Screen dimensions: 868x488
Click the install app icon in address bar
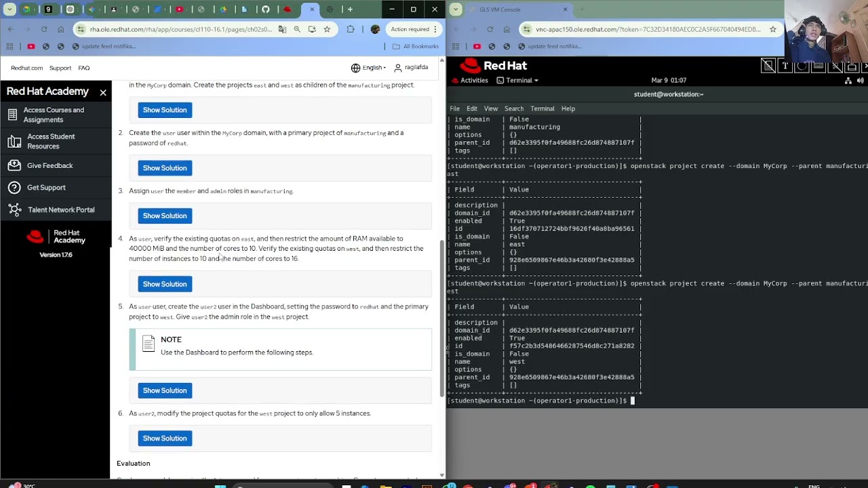tap(312, 29)
